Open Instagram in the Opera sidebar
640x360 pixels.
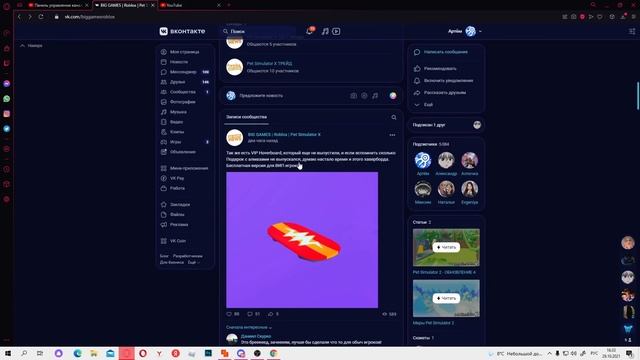point(7,114)
